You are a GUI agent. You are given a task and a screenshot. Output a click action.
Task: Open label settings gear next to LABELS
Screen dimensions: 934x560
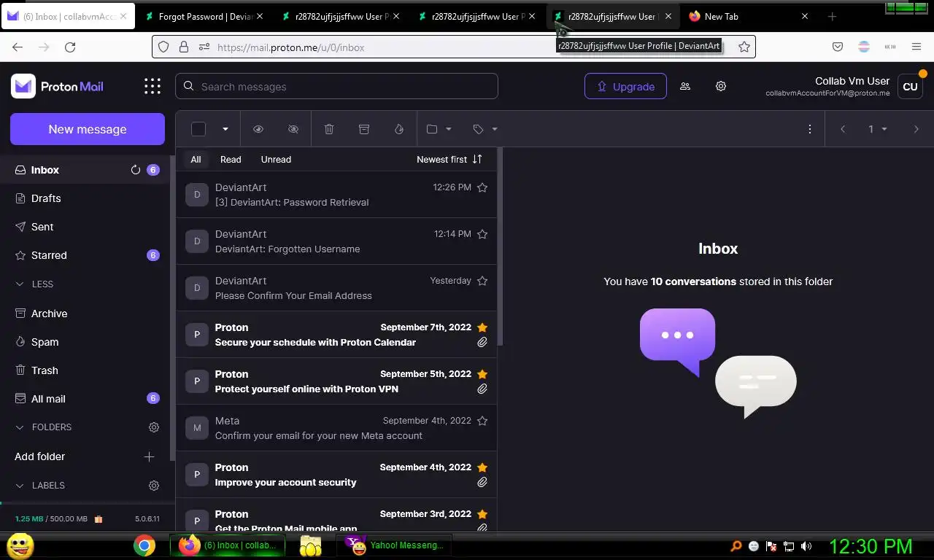click(154, 486)
